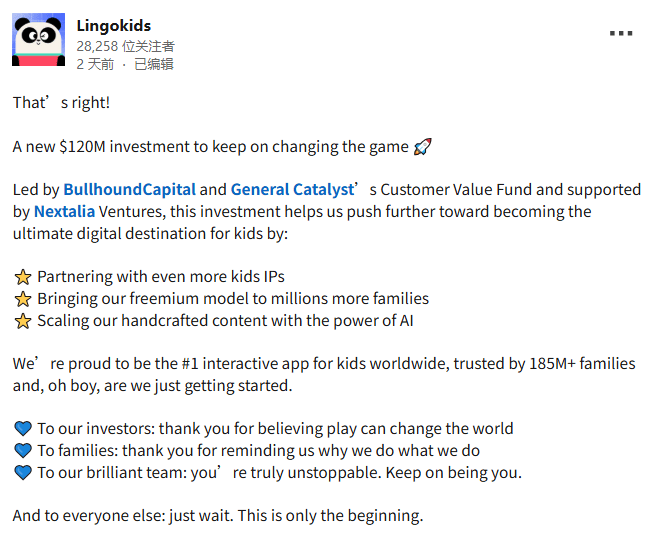Click the "2 天前" post timestamp
Image resolution: width=665 pixels, height=534 pixels.
[x=94, y=64]
